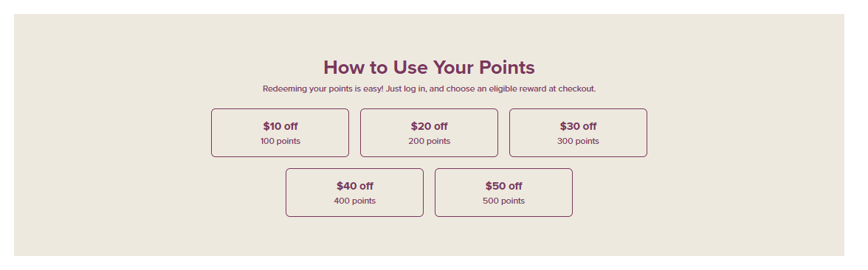The image size is (868, 270).
Task: Click the '$30 off' bold text
Action: click(x=578, y=126)
